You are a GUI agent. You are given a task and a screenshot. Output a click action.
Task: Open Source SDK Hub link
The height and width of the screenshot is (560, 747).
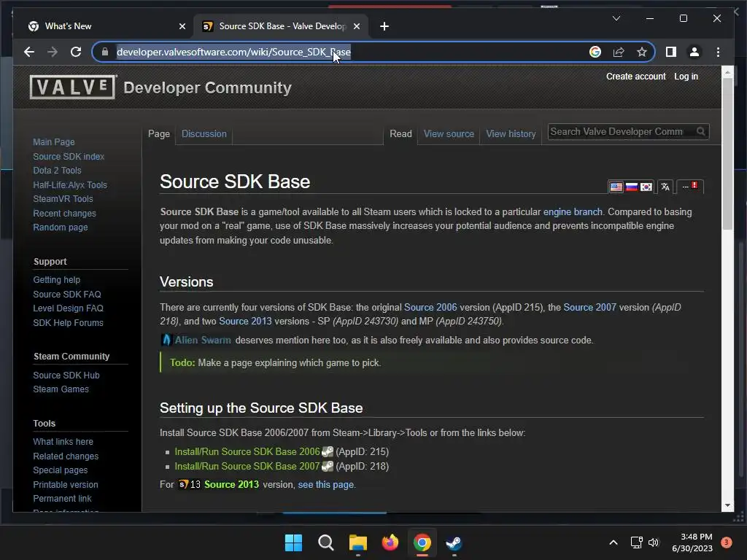pos(66,376)
